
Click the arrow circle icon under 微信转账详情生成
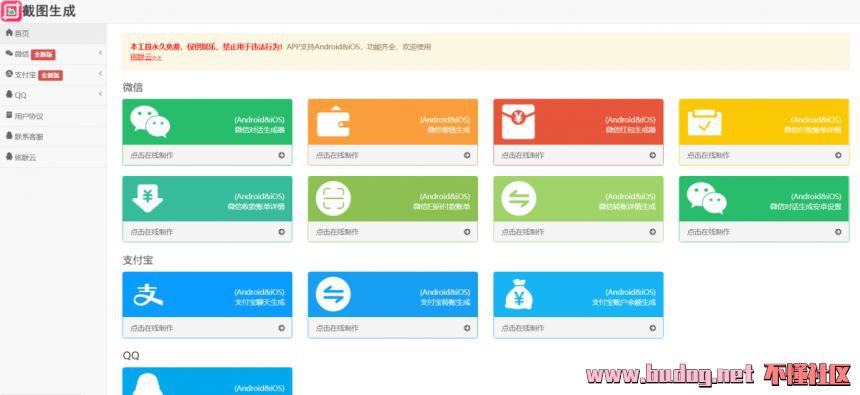click(653, 232)
